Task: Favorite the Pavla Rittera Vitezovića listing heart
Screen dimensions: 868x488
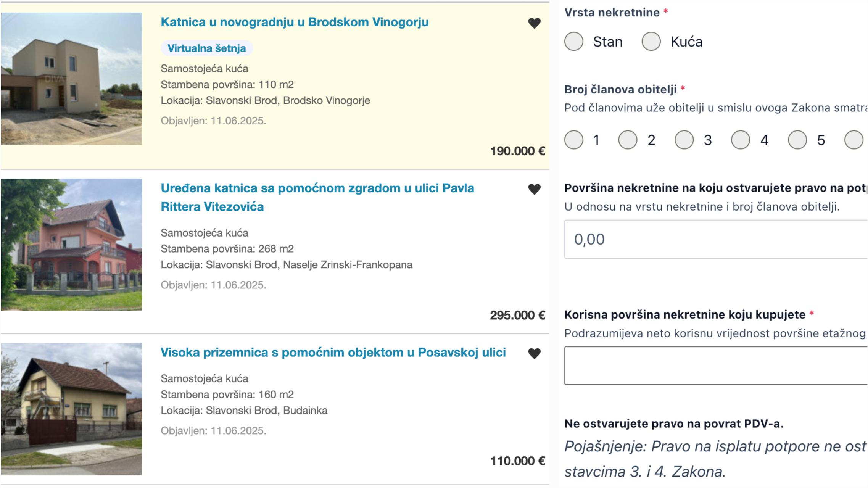Action: point(534,189)
